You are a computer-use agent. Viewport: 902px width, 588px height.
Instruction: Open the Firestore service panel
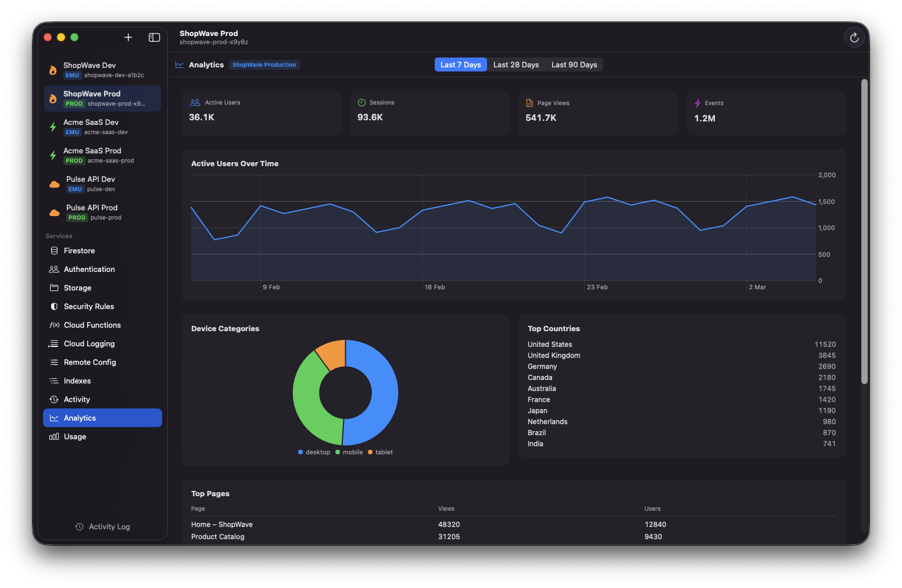(79, 250)
